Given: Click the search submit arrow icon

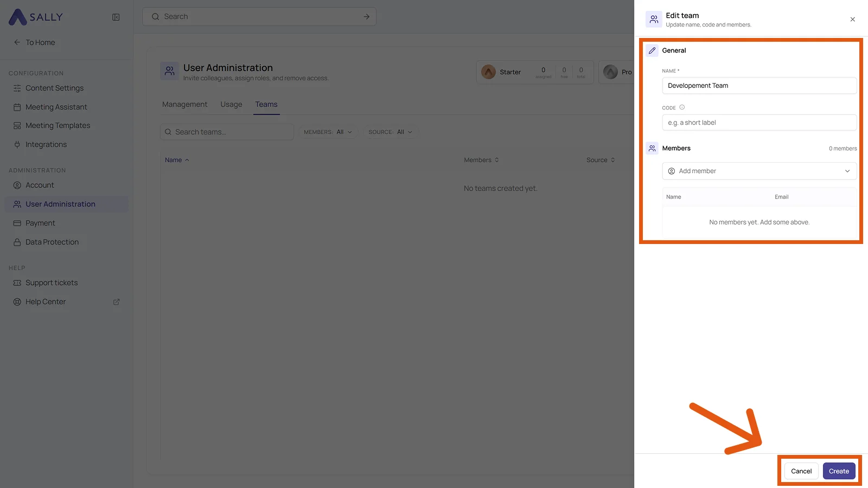Looking at the screenshot, I should pos(366,17).
